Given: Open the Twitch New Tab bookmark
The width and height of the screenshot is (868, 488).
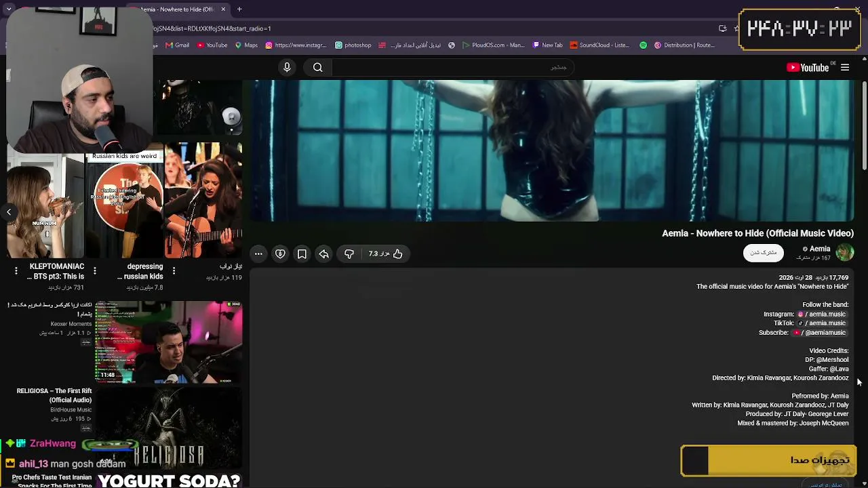Looking at the screenshot, I should [548, 45].
